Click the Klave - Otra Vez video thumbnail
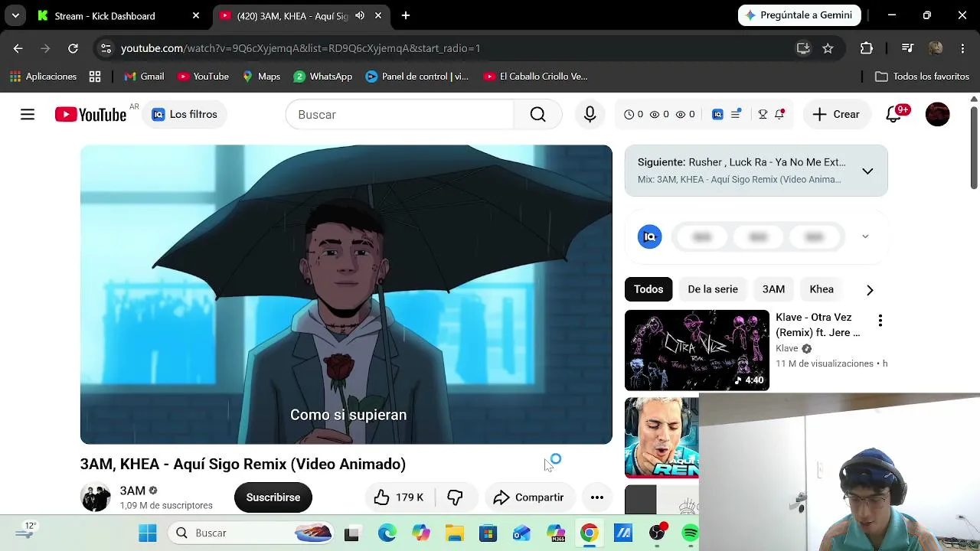 [697, 350]
